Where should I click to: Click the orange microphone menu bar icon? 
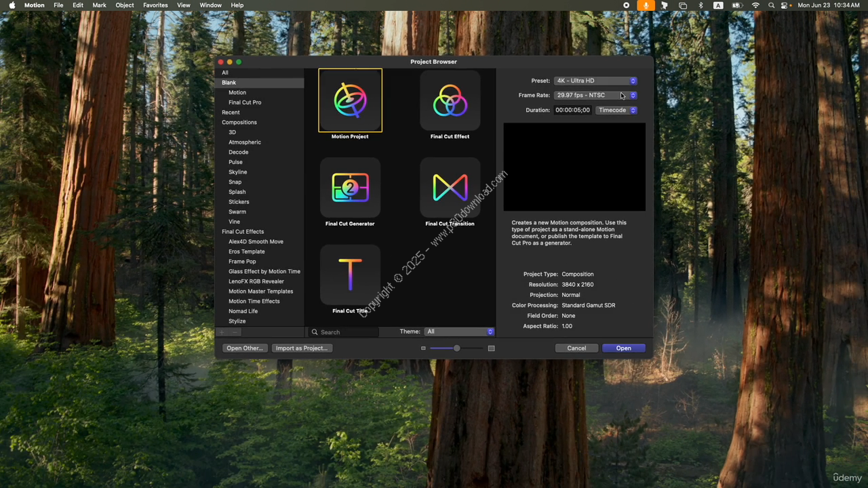pos(646,5)
